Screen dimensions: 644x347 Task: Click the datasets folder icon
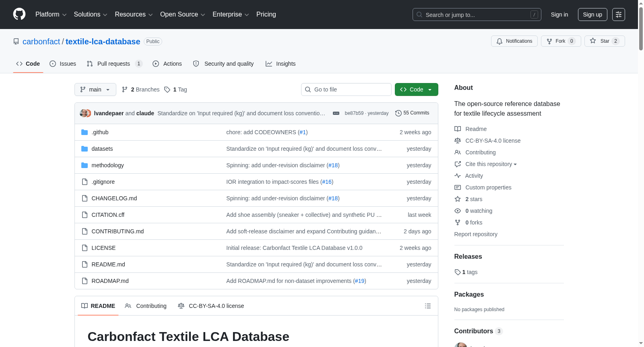pyautogui.click(x=85, y=149)
